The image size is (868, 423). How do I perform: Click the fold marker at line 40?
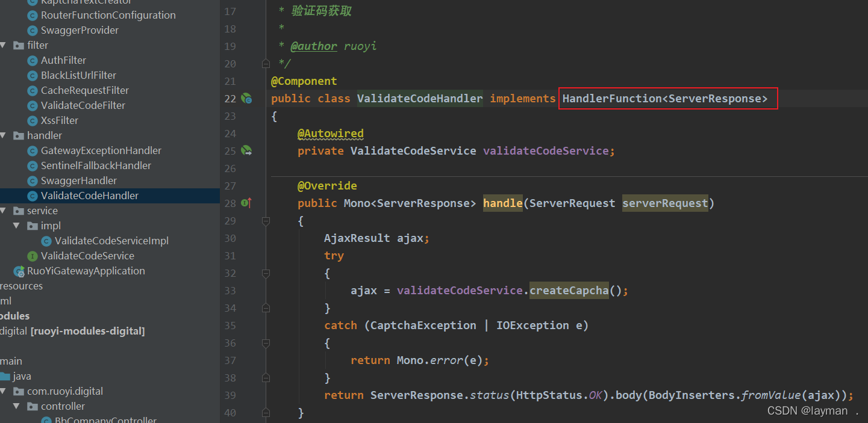[x=266, y=413]
